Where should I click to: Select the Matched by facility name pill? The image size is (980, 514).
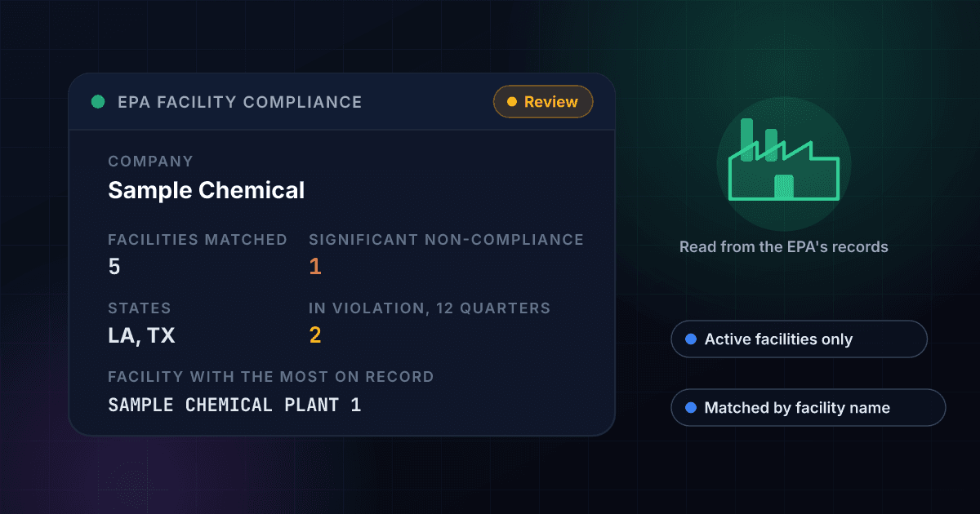808,408
